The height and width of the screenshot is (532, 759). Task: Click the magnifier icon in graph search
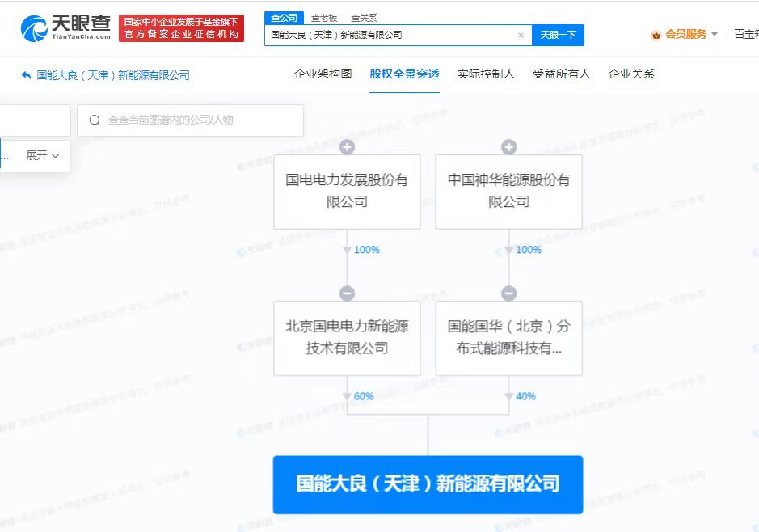[95, 120]
